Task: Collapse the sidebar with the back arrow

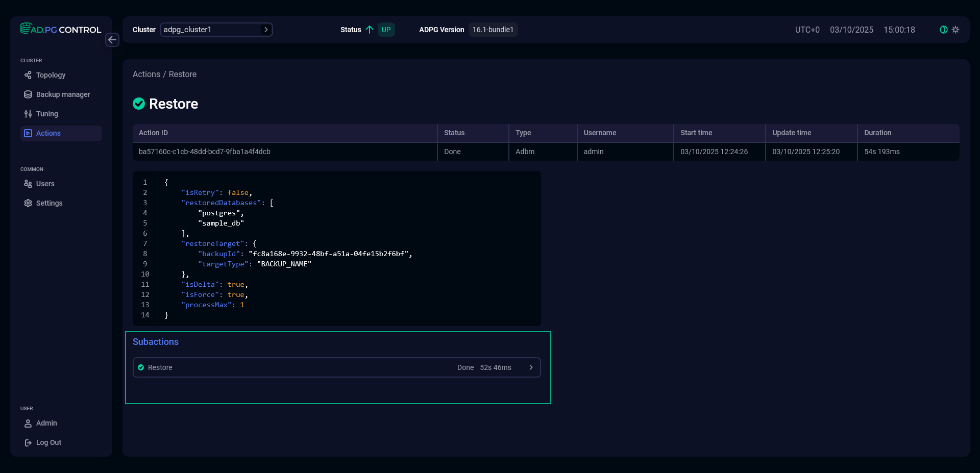Action: point(112,40)
